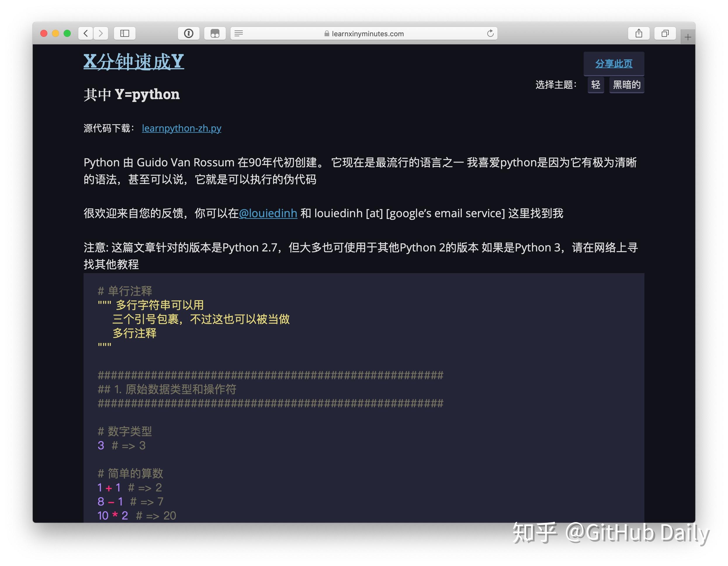Click the 1. 原始数据类型和操作符 heading comment
728x566 pixels.
pyautogui.click(x=167, y=389)
